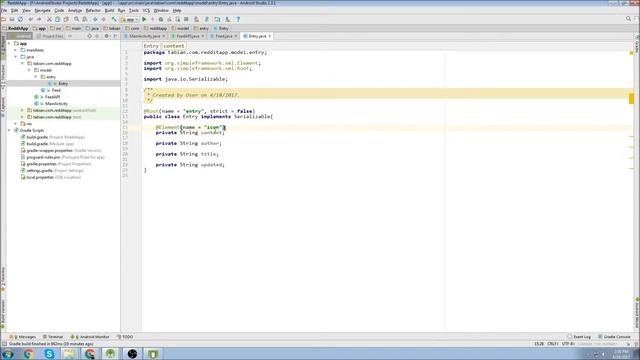This screenshot has height=360, width=640.
Task: Click the Stop square icon in toolbar
Action: point(186,19)
